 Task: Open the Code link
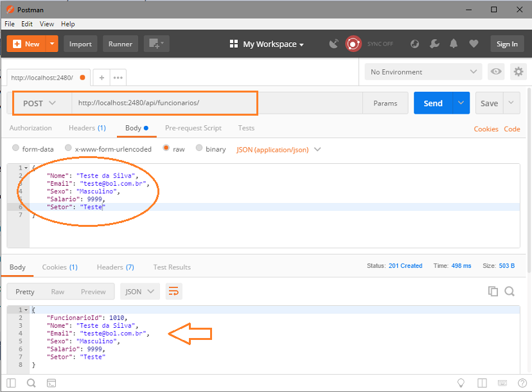pyautogui.click(x=512, y=129)
